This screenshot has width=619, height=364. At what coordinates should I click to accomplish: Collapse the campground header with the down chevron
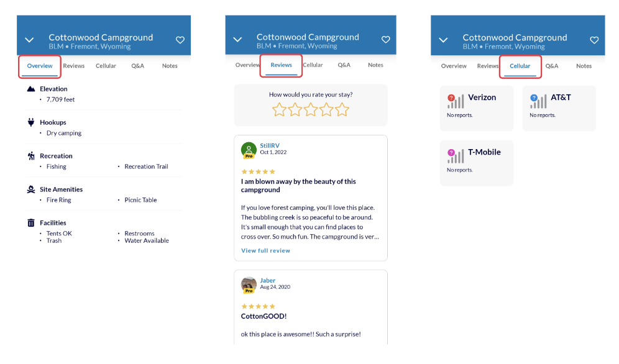coord(29,40)
